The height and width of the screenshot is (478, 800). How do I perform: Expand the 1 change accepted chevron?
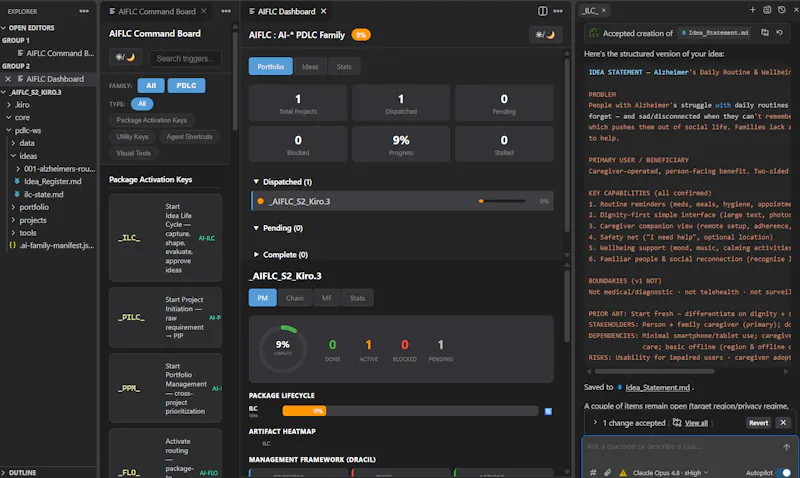pyautogui.click(x=595, y=422)
